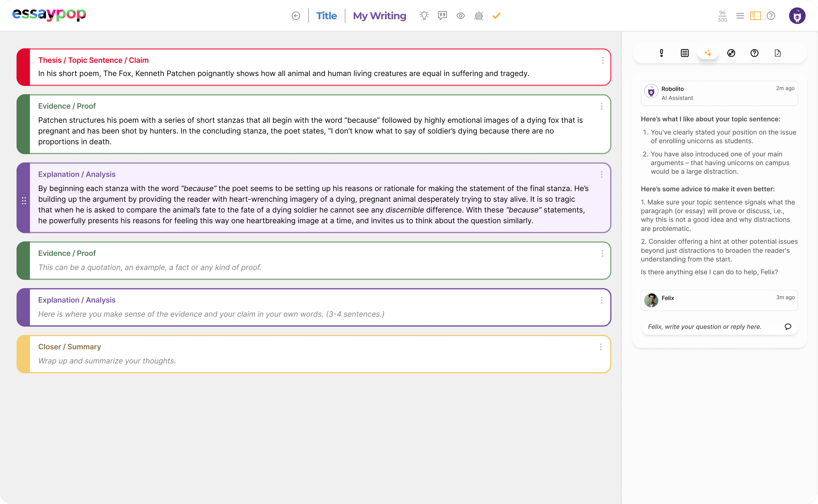Click the hive layers icon in header
The width and height of the screenshot is (818, 504).
tap(479, 16)
